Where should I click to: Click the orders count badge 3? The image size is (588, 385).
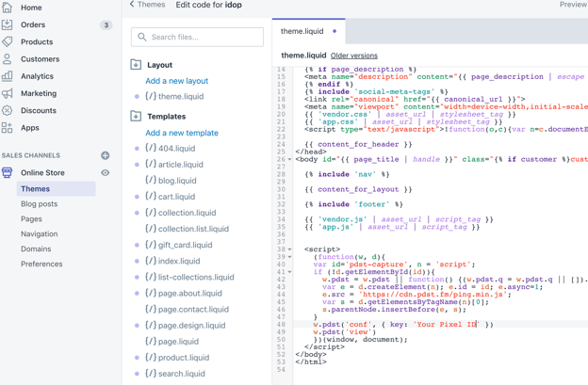coord(106,25)
